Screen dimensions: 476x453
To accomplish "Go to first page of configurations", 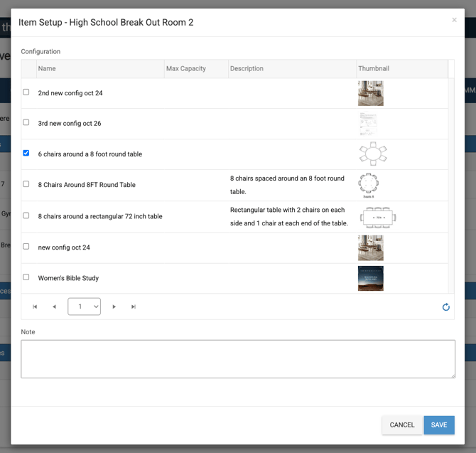I will point(35,307).
